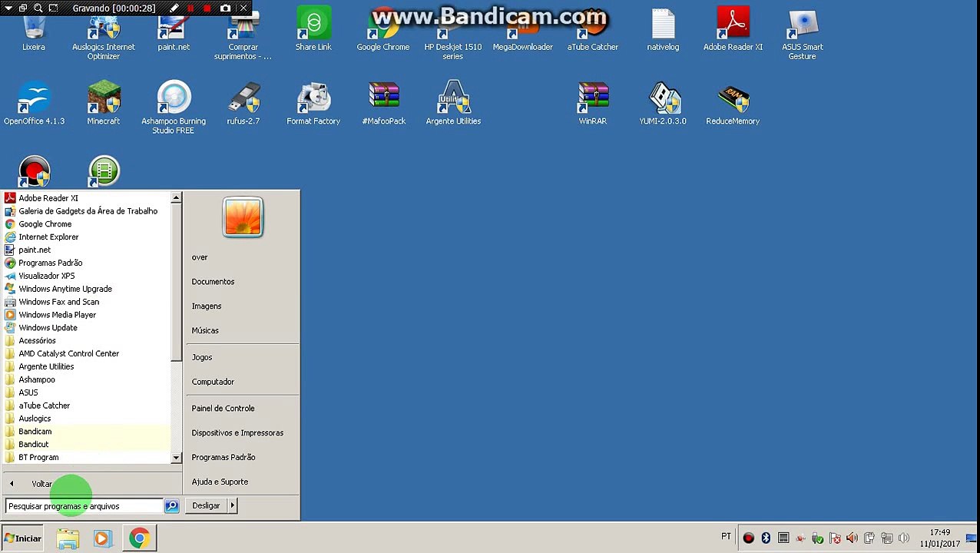Open Adobe Reader XI desktop icon
The width and height of the screenshot is (980, 553).
733,29
